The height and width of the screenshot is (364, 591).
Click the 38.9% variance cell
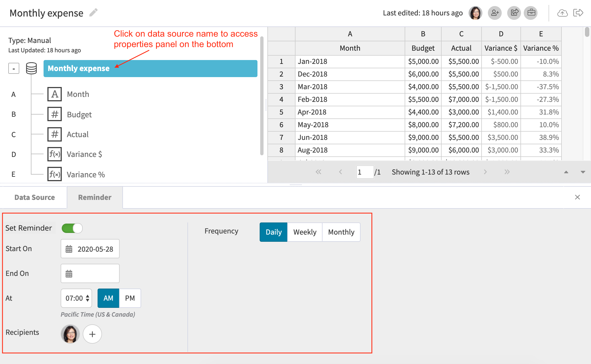(x=541, y=137)
